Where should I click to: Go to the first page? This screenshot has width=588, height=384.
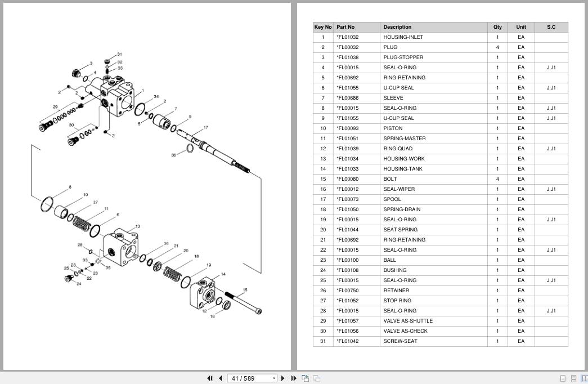pyautogui.click(x=210, y=378)
